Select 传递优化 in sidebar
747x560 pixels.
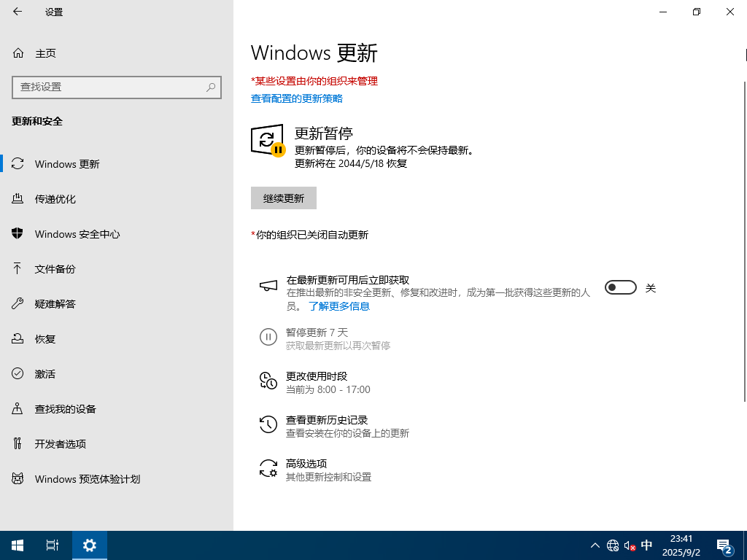click(55, 199)
